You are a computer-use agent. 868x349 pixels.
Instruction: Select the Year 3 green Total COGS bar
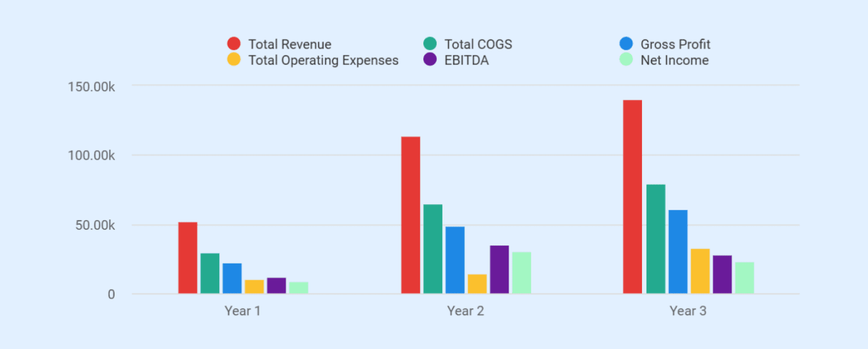coord(656,239)
